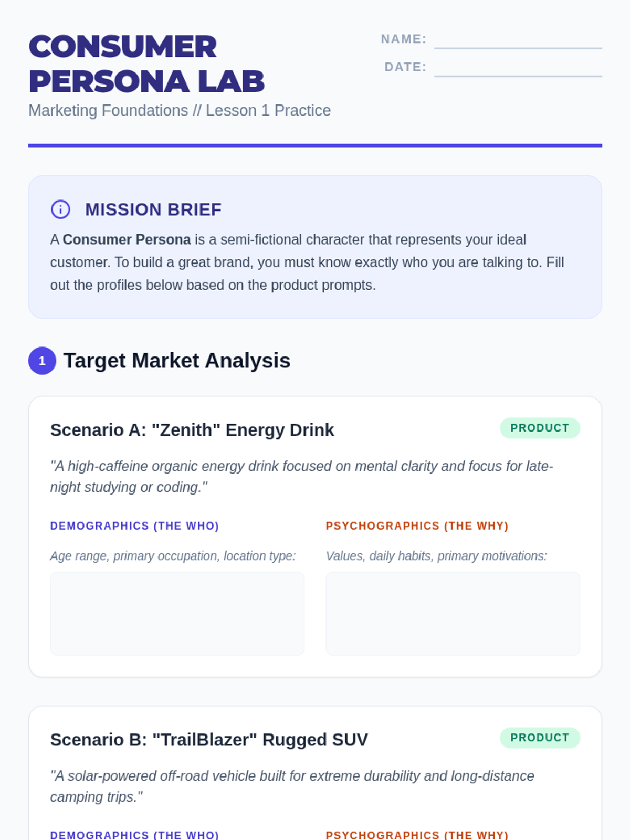
Task: Click the bold Consumer Persona term
Action: (x=127, y=239)
